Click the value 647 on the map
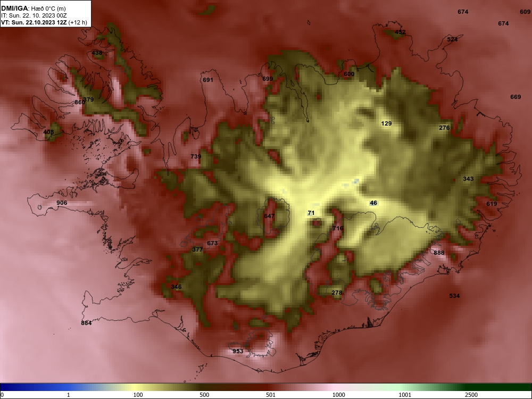Image resolution: width=532 pixels, height=399 pixels. (x=269, y=216)
